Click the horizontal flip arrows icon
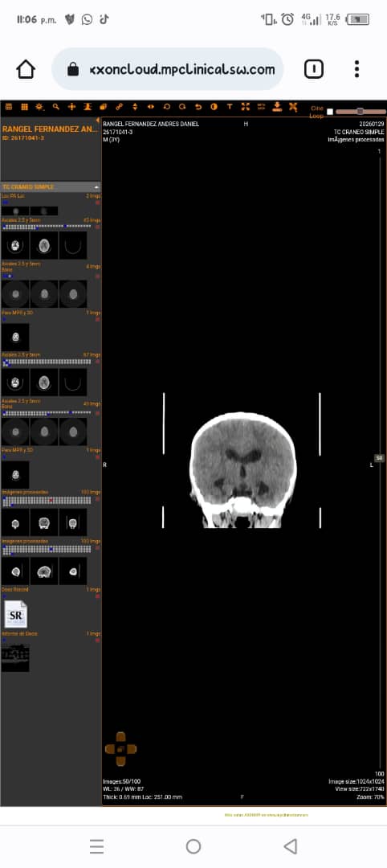The image size is (387, 868). pos(150,107)
